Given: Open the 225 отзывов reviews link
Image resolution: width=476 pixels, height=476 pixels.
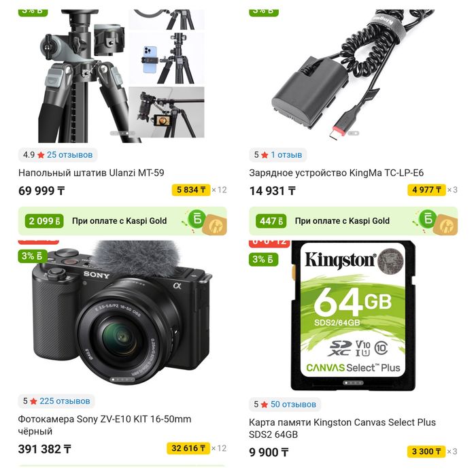Looking at the screenshot, I should click(x=65, y=401).
